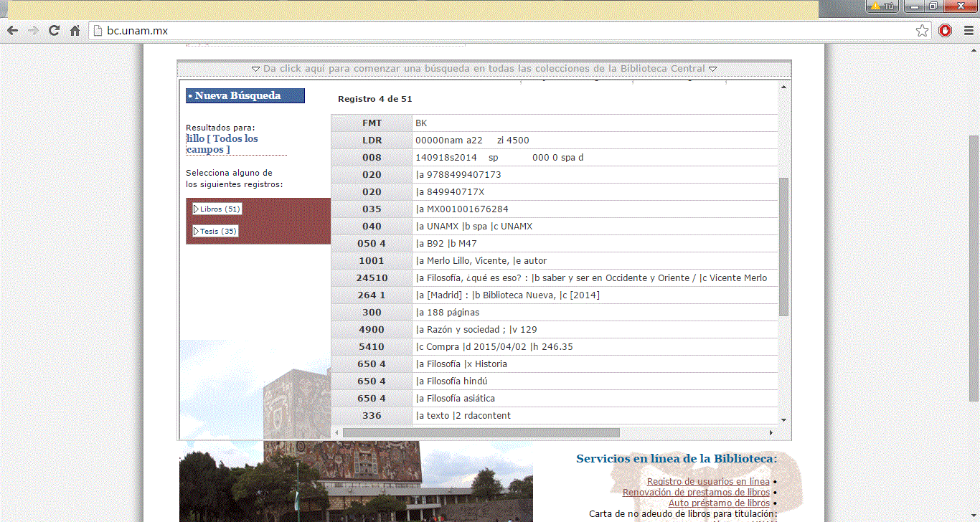Reload the page with the refresh icon

point(54,31)
